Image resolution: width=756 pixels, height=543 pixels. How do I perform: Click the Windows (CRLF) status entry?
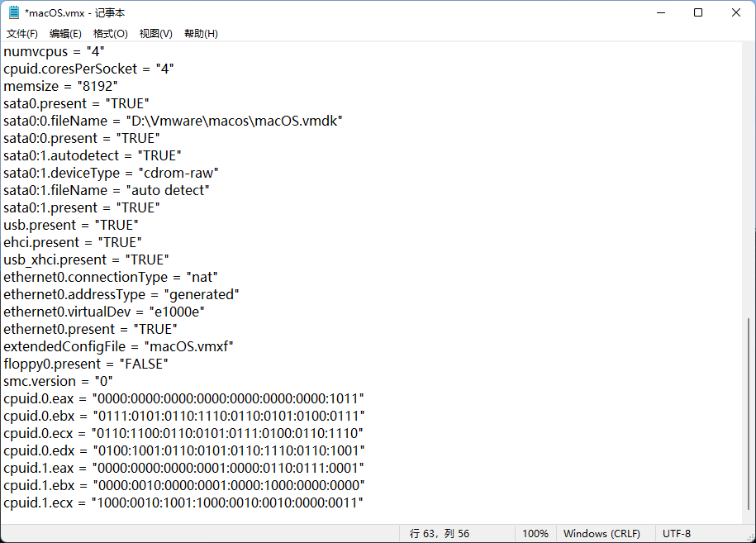[x=601, y=533]
